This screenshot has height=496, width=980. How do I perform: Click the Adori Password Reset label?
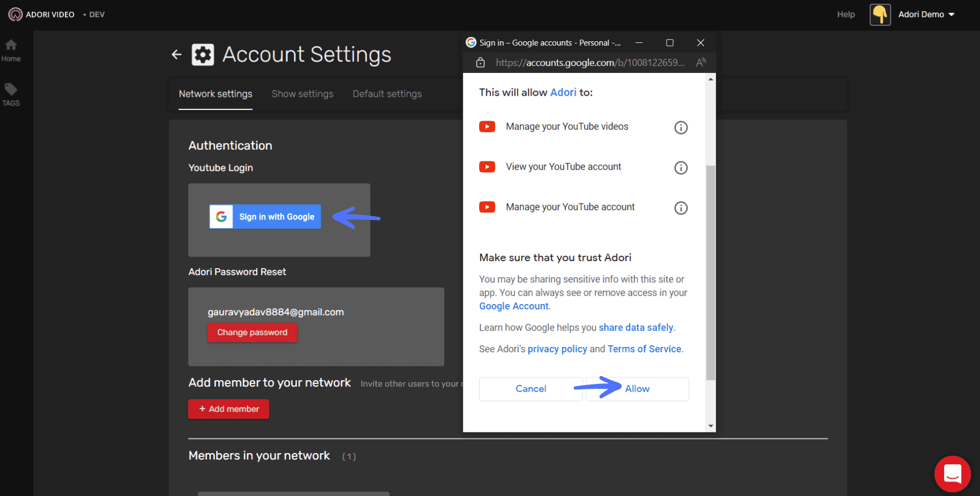coord(237,272)
